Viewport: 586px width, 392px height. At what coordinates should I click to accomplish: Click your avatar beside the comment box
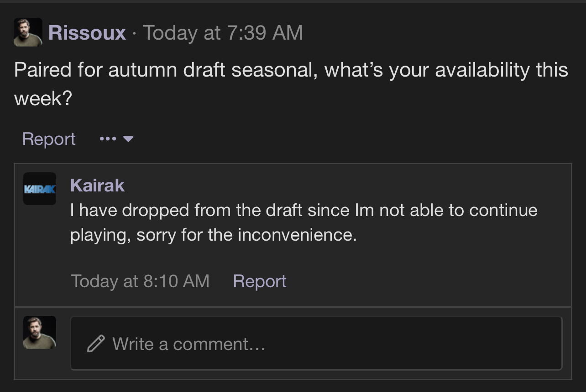click(x=40, y=332)
